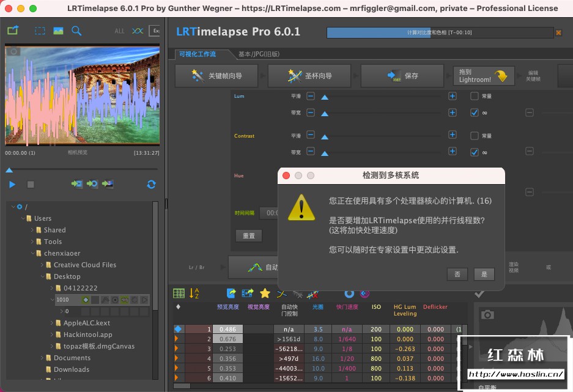Play the timelapse preview
Image resolution: width=573 pixels, height=392 pixels.
pos(12,185)
